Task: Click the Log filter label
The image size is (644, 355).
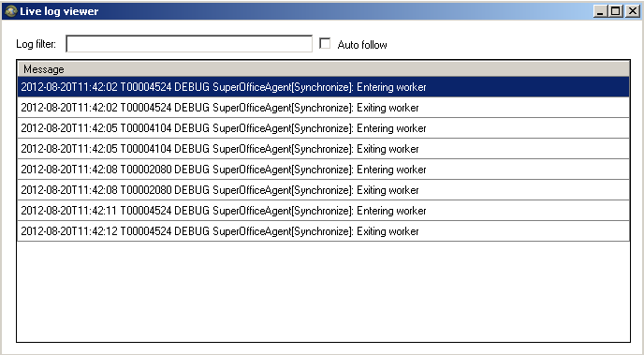Action: tap(37, 44)
